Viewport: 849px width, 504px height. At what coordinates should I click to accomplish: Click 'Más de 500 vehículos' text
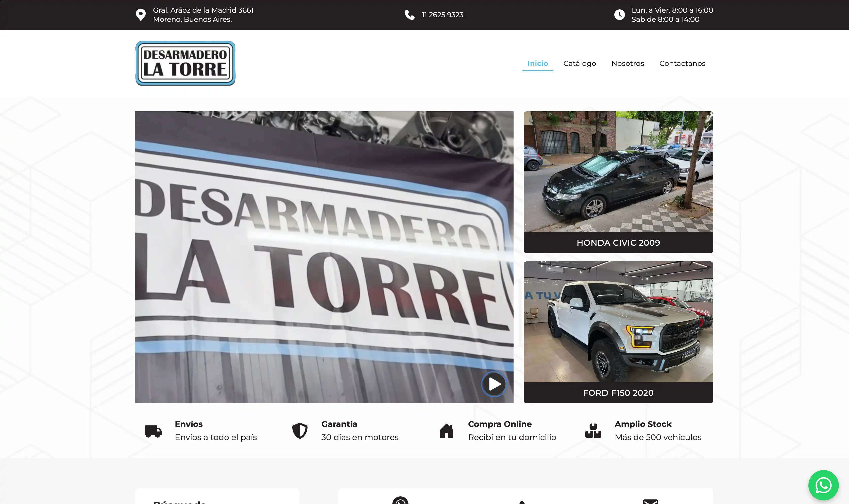click(x=658, y=437)
